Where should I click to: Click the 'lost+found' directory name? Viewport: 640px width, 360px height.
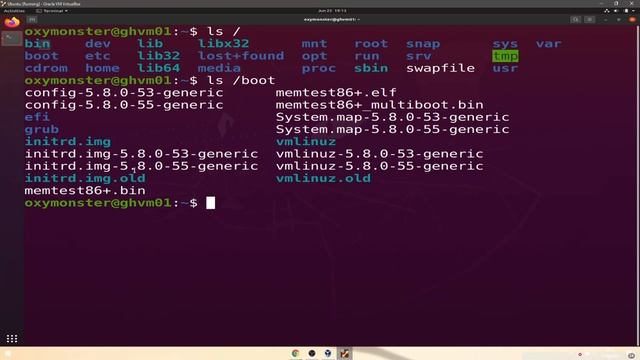(x=241, y=56)
